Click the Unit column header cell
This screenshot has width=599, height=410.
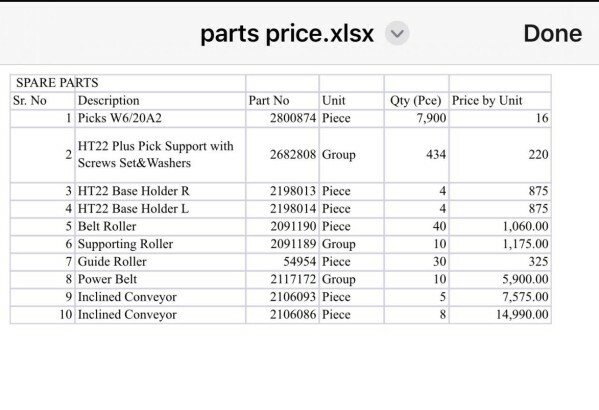pyautogui.click(x=351, y=101)
